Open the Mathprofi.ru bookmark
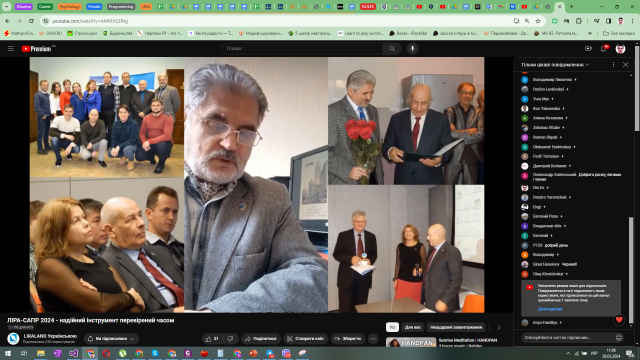 pos(19,33)
